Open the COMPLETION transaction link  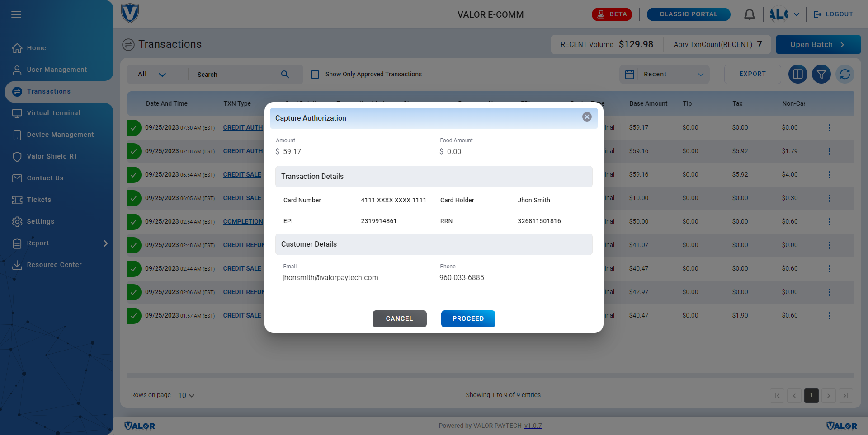(243, 222)
